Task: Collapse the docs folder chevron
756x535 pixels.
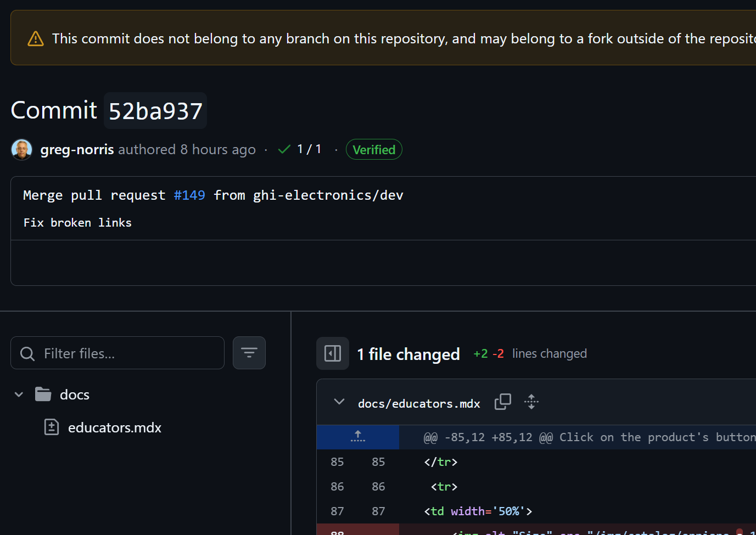Action: tap(19, 395)
